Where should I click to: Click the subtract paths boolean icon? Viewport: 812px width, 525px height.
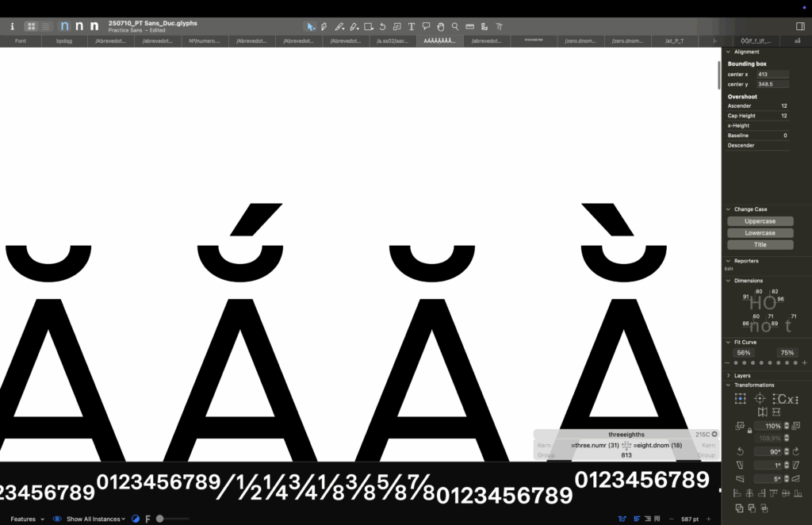pos(752,508)
